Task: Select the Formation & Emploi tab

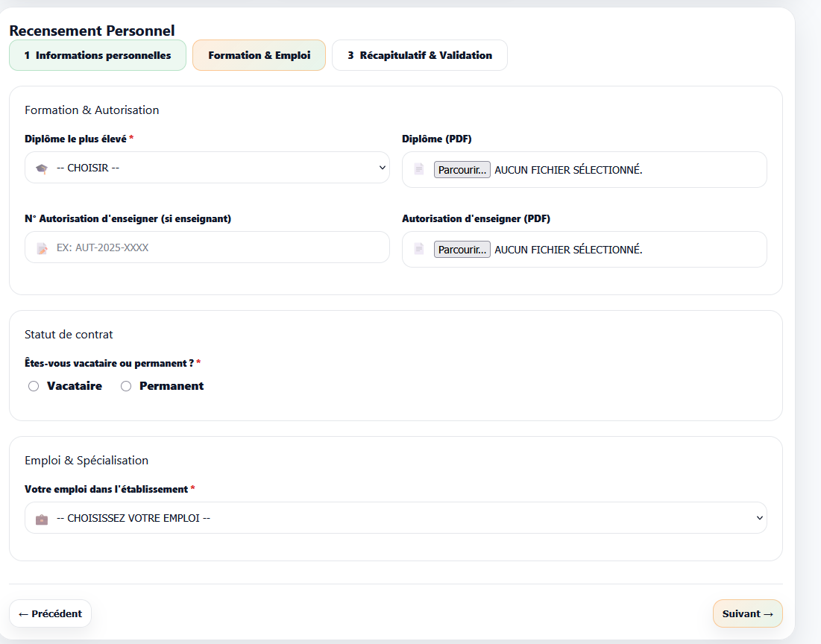Action: [259, 56]
